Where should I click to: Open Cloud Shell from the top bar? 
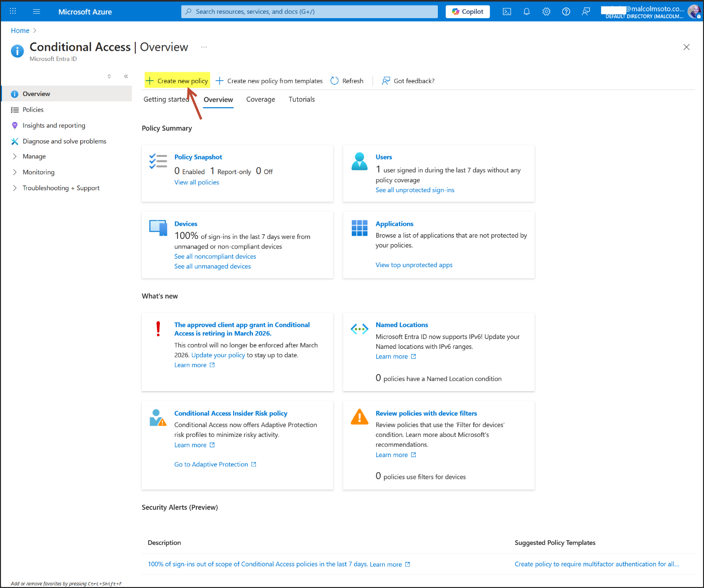pos(507,12)
